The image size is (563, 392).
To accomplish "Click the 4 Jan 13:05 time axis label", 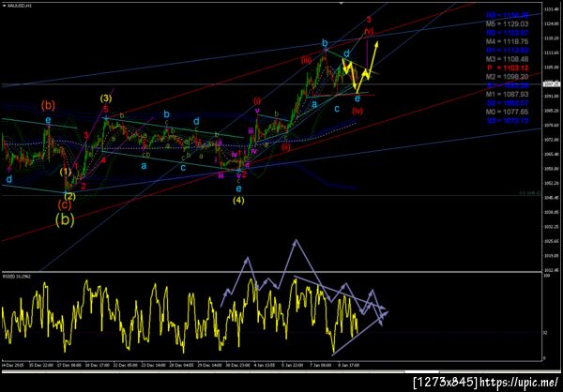I will (266, 365).
